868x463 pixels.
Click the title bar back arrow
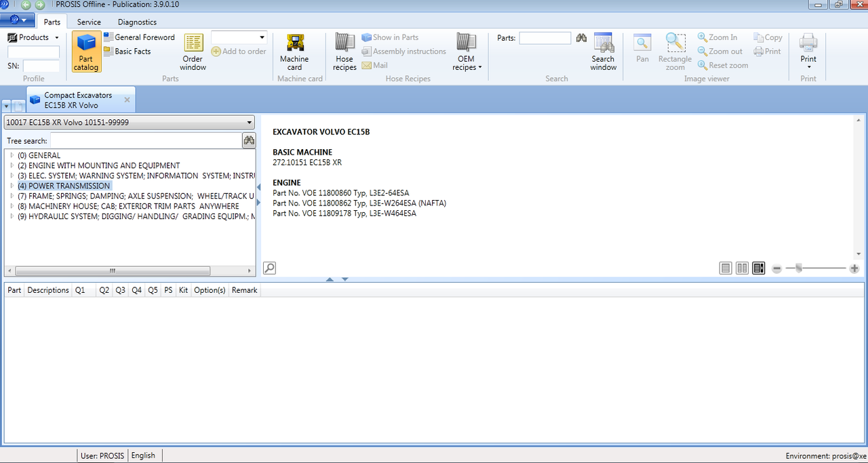(26, 5)
